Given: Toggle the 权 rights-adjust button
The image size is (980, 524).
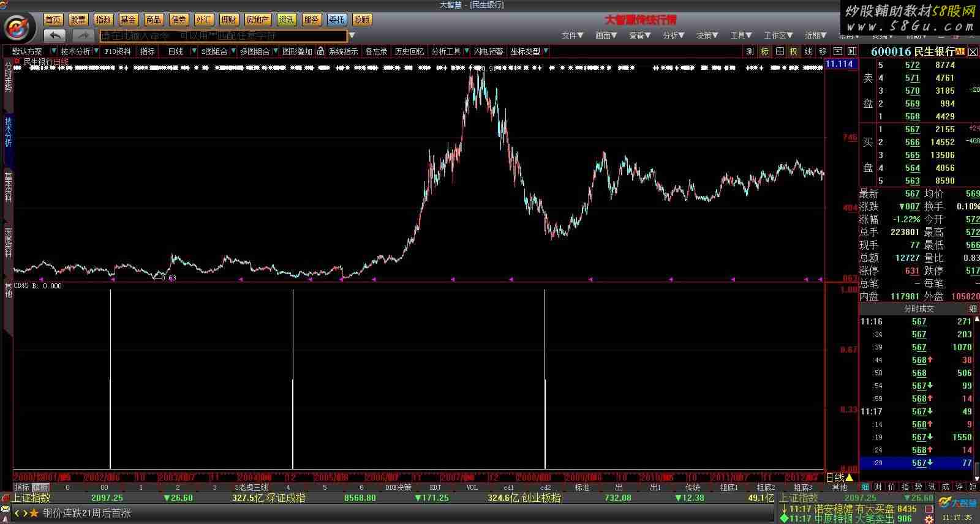Looking at the screenshot, I should (794, 51).
